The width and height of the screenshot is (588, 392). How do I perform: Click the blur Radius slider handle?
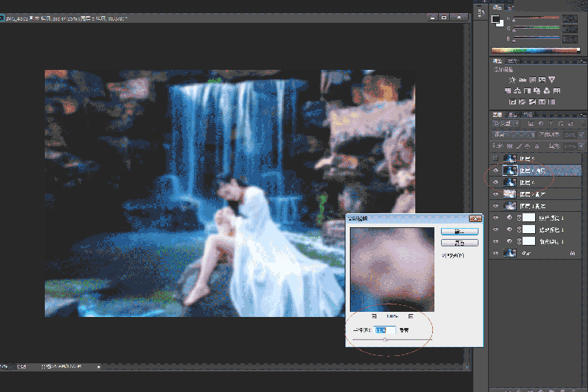(x=384, y=340)
